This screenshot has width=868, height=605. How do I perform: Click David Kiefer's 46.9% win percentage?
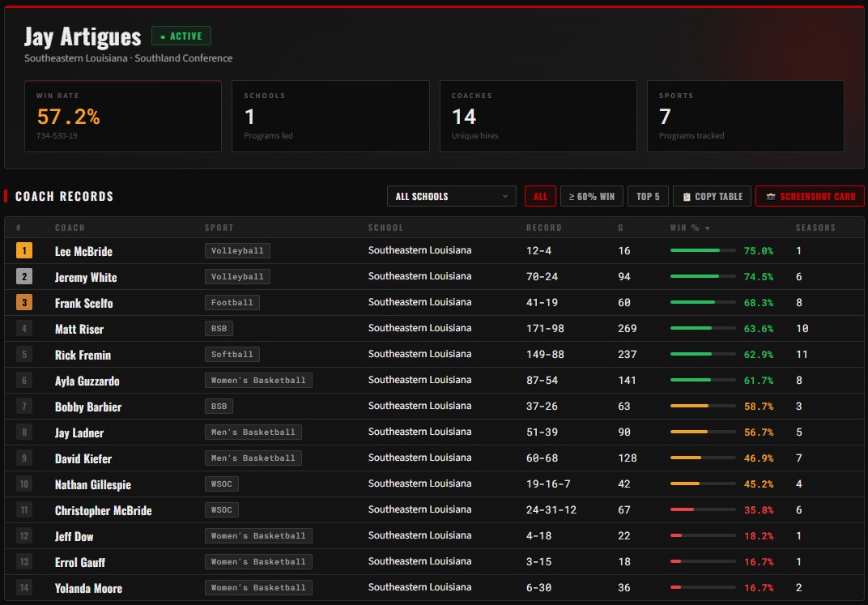(759, 458)
